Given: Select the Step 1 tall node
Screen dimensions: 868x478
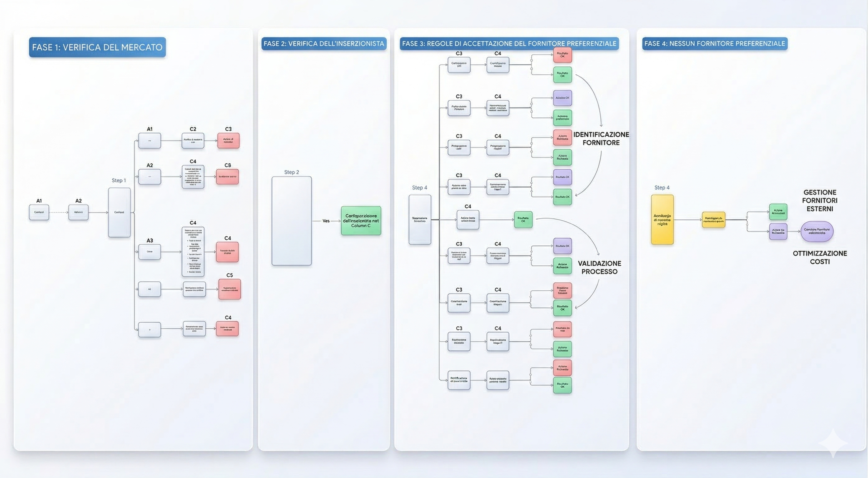Looking at the screenshot, I should click(119, 212).
